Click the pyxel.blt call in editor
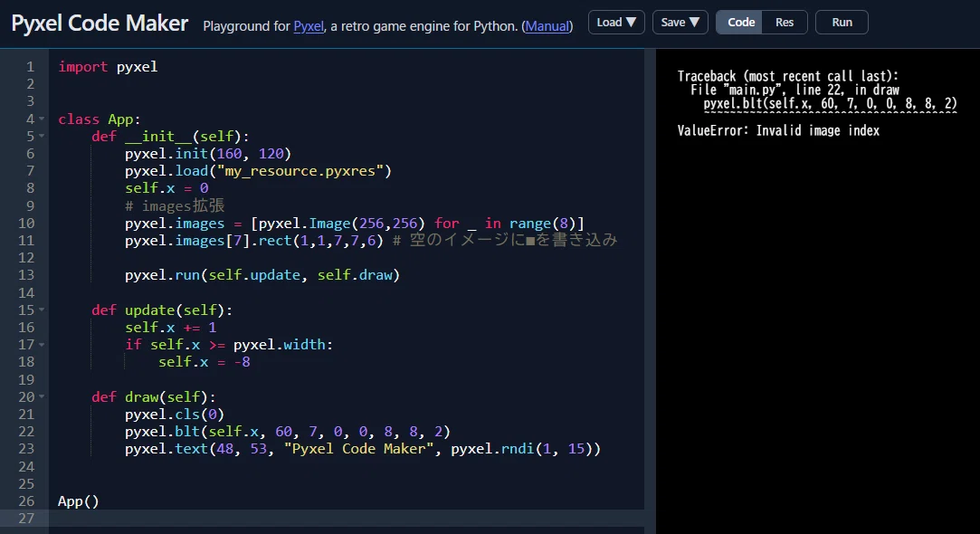This screenshot has height=534, width=980. tap(288, 432)
